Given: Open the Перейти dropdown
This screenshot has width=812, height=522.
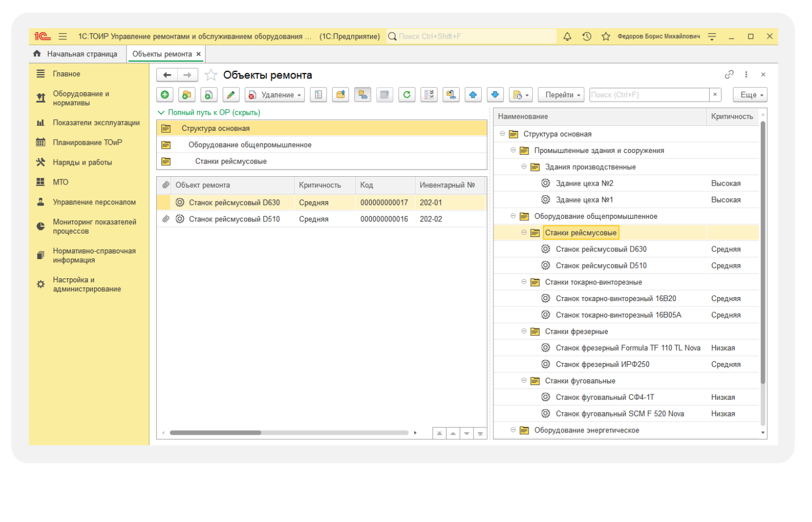Looking at the screenshot, I should 562,95.
